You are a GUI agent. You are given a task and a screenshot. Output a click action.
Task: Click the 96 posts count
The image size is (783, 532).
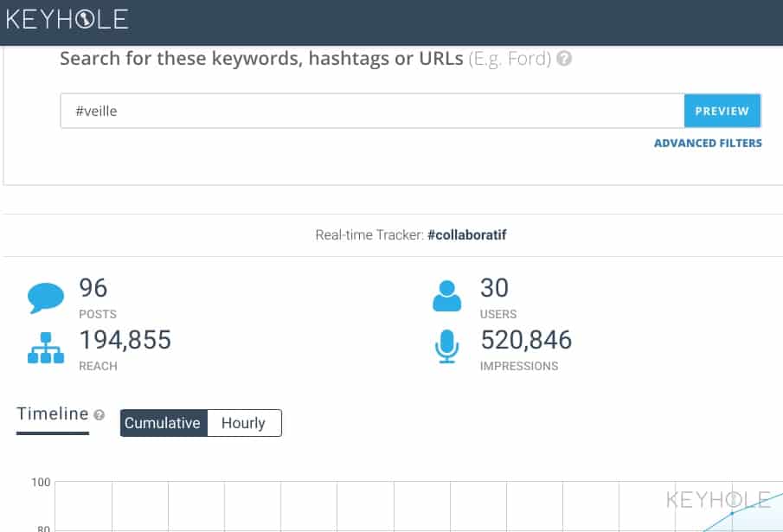93,288
